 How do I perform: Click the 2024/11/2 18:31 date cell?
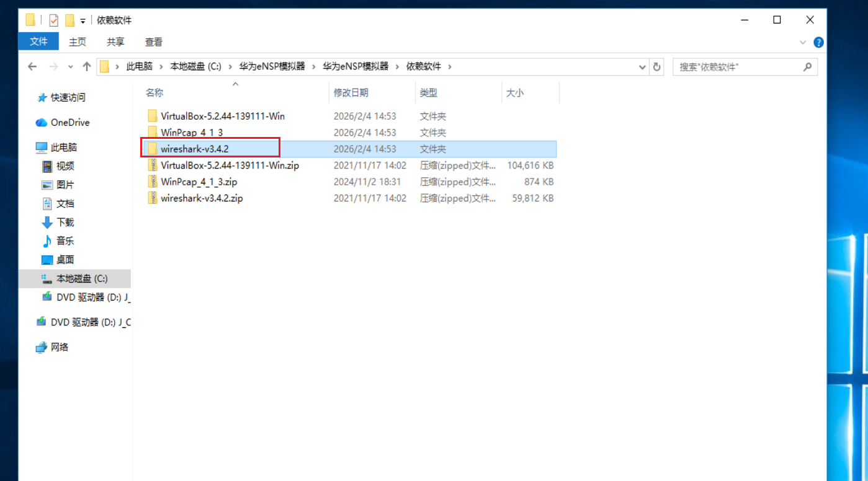[x=367, y=182]
